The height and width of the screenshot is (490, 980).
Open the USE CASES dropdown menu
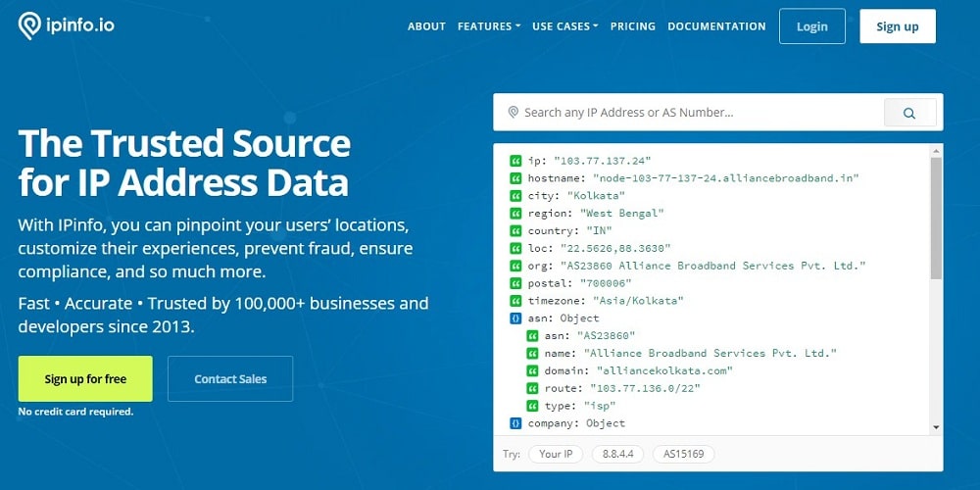565,26
